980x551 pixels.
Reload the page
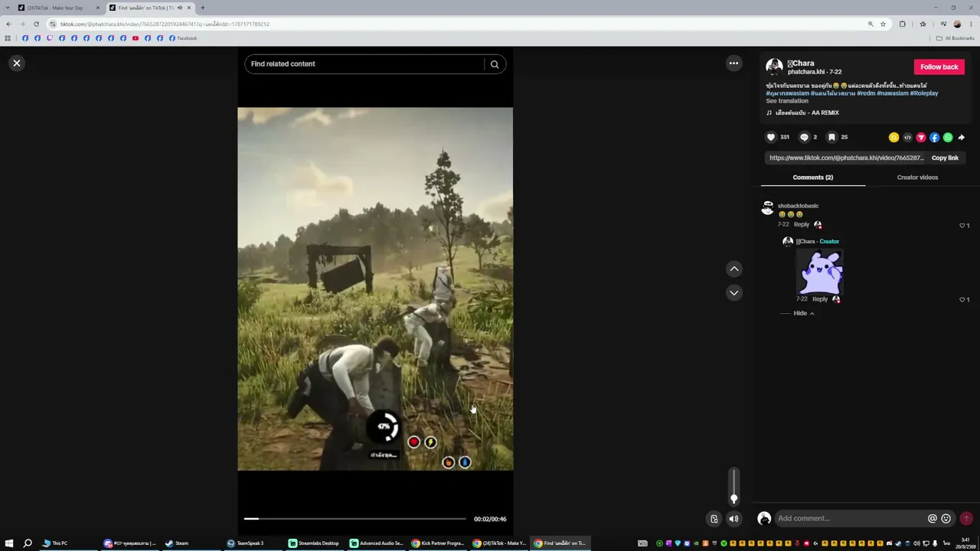[36, 24]
